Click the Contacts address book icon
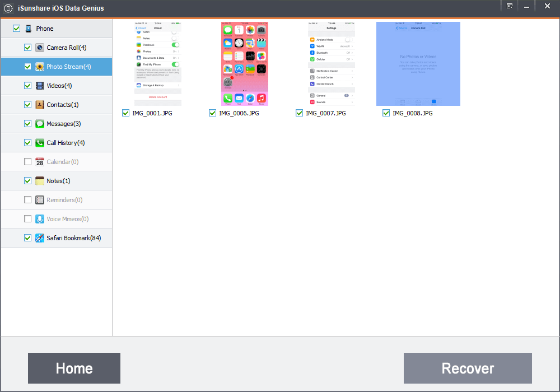This screenshot has height=392, width=560. coord(40,105)
